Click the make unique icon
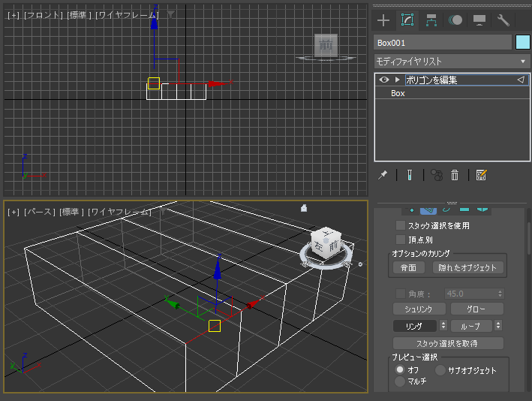The height and width of the screenshot is (401, 532). 437,175
